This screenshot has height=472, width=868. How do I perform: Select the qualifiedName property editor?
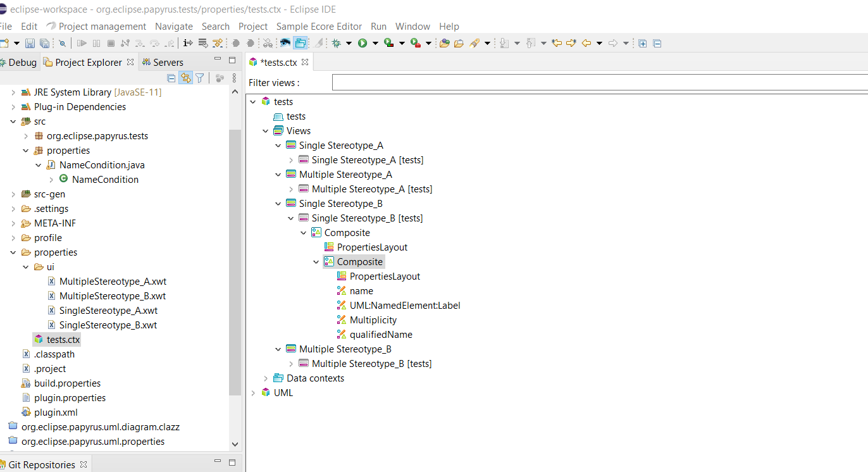tap(374, 335)
